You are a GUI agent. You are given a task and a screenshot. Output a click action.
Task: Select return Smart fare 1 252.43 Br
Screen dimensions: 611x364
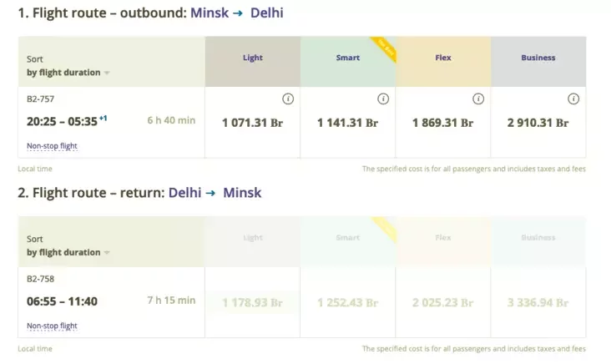[347, 303]
